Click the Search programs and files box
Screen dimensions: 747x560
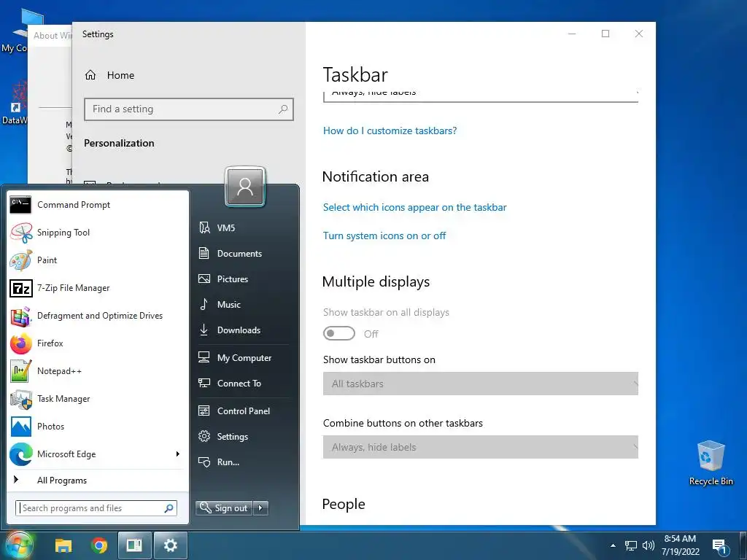[96, 508]
